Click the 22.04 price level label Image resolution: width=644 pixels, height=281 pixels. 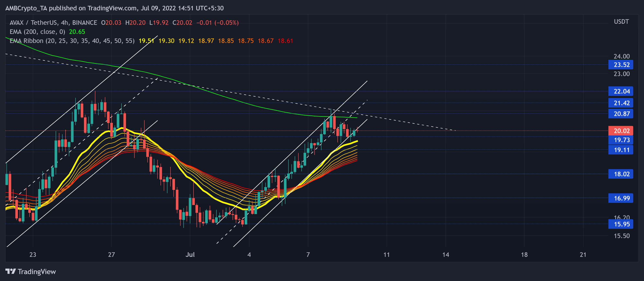click(621, 91)
